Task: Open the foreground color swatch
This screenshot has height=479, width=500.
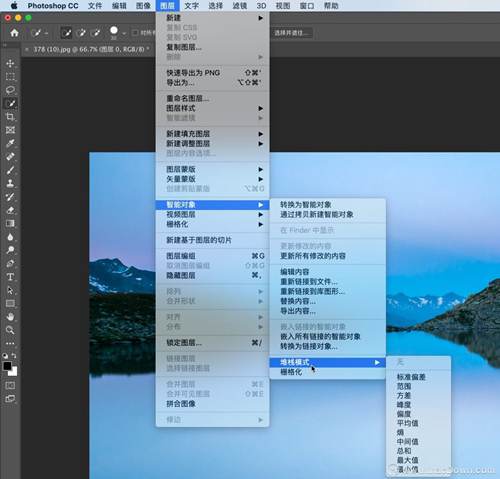Action: coord(7,366)
